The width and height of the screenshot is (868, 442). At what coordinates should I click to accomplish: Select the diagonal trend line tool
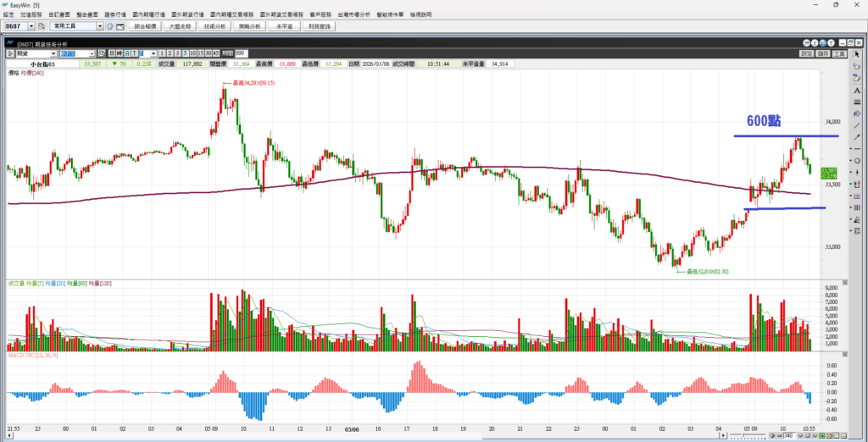[857, 125]
